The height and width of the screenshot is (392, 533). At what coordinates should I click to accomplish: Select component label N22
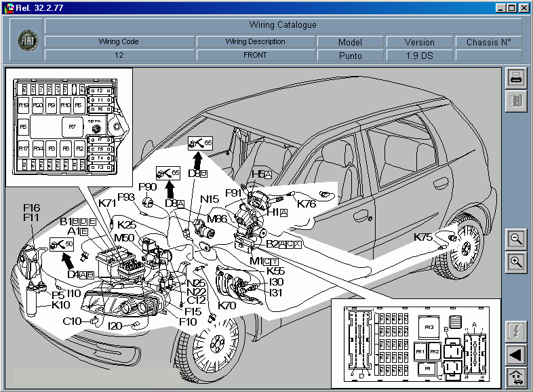point(197,292)
